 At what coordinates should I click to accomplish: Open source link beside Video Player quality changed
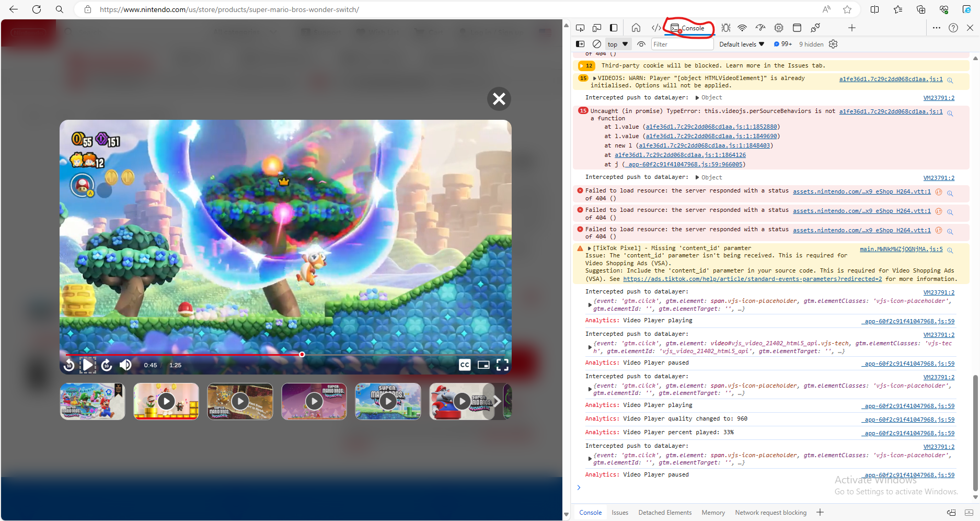908,420
